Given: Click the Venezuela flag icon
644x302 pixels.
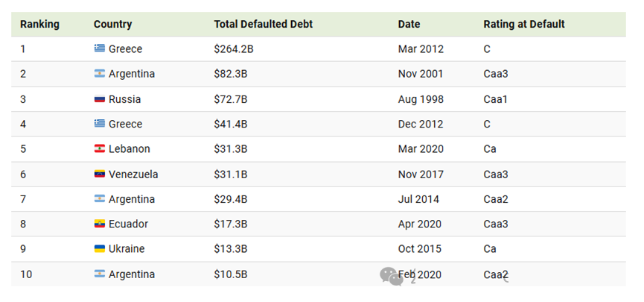Looking at the screenshot, I should [100, 174].
